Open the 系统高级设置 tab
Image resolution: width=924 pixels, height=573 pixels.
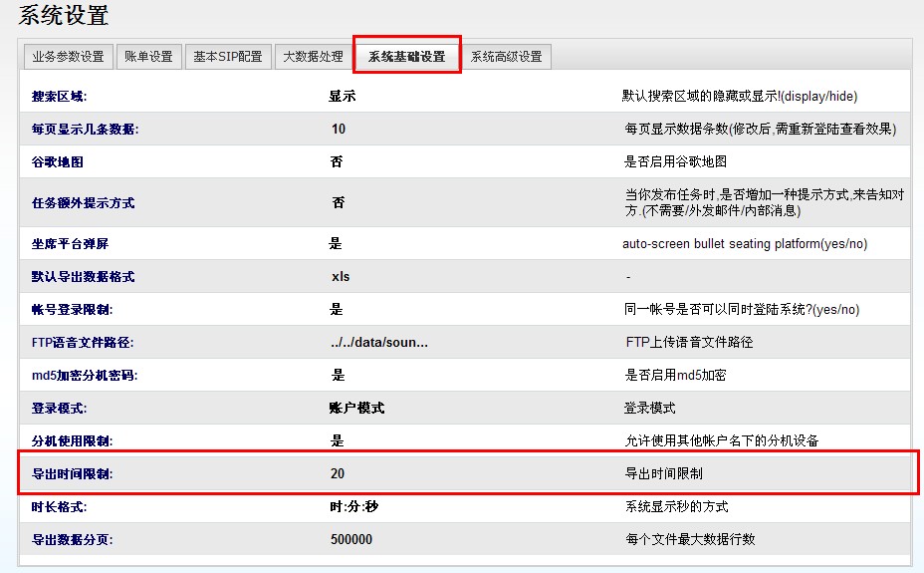pyautogui.click(x=506, y=57)
